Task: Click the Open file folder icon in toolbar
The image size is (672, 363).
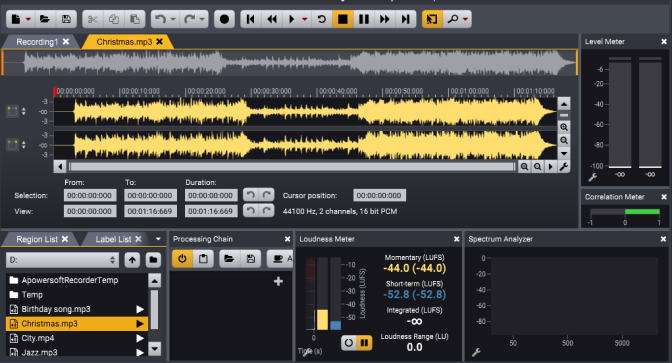Action: point(45,19)
